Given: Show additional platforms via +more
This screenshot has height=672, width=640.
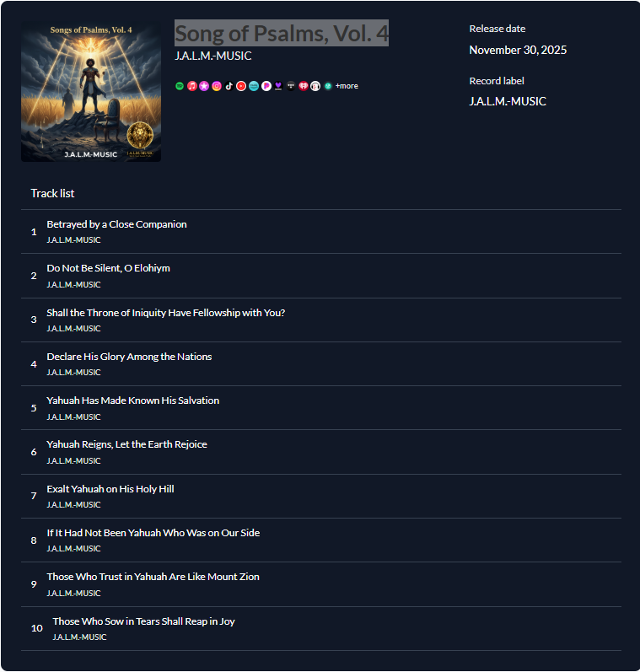Looking at the screenshot, I should coord(347,86).
